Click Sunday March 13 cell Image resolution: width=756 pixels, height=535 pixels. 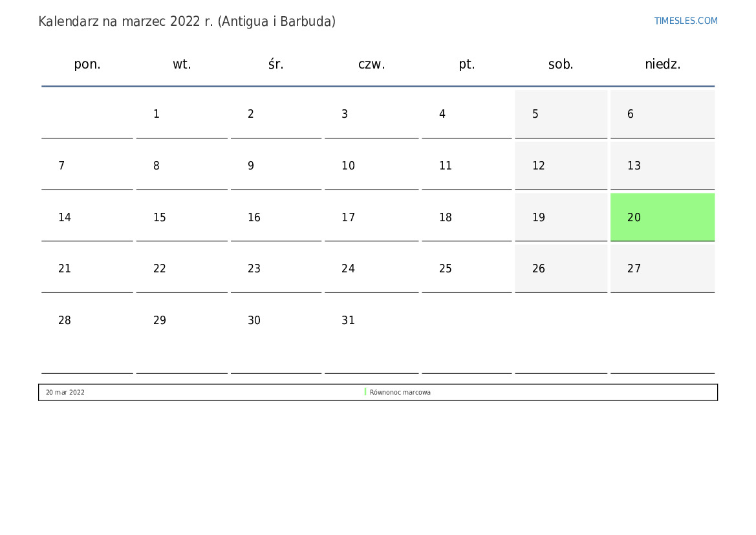(x=662, y=166)
